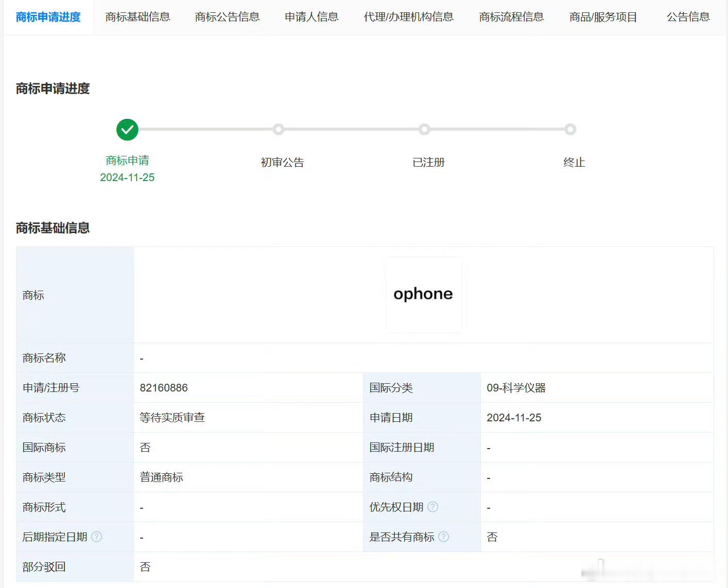Click the 已注册 progress step circle
This screenshot has width=728, height=588.
click(x=424, y=129)
